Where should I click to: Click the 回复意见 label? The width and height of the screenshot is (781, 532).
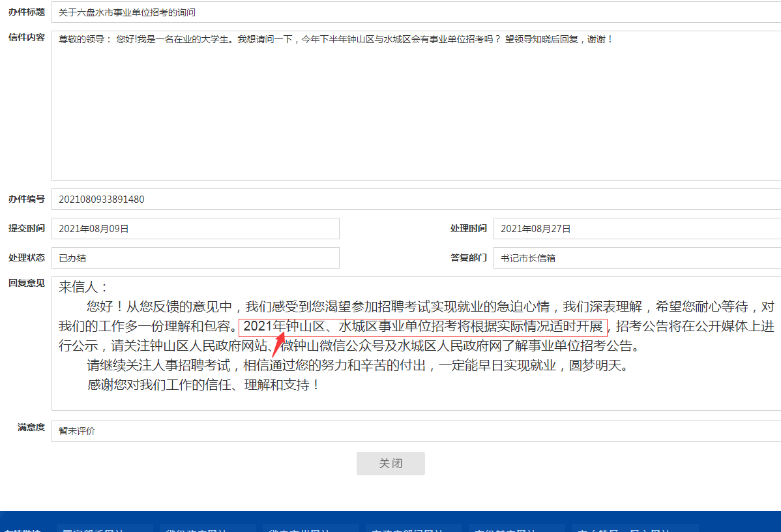[x=26, y=283]
